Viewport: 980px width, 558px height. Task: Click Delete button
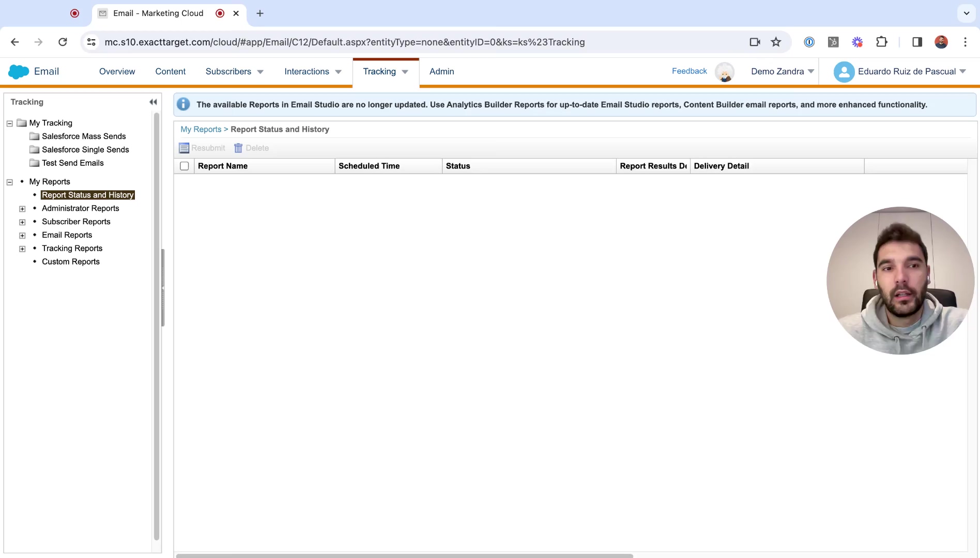252,148
